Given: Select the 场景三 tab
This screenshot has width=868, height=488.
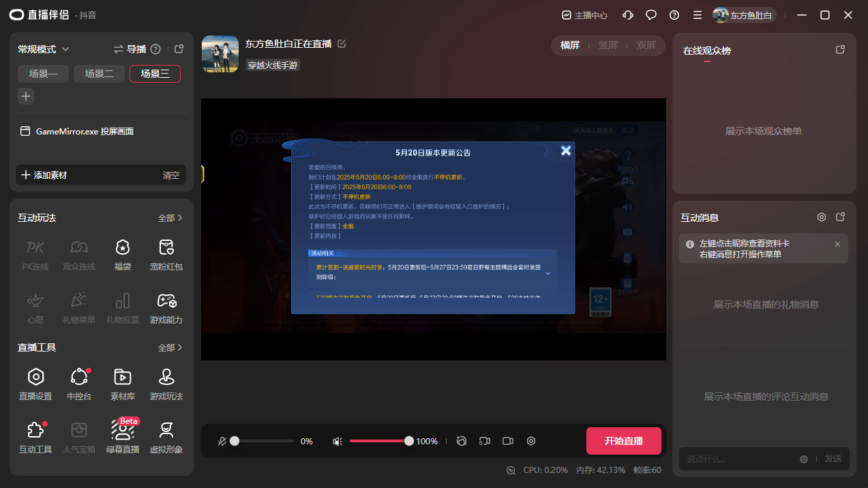Looking at the screenshot, I should [x=155, y=74].
